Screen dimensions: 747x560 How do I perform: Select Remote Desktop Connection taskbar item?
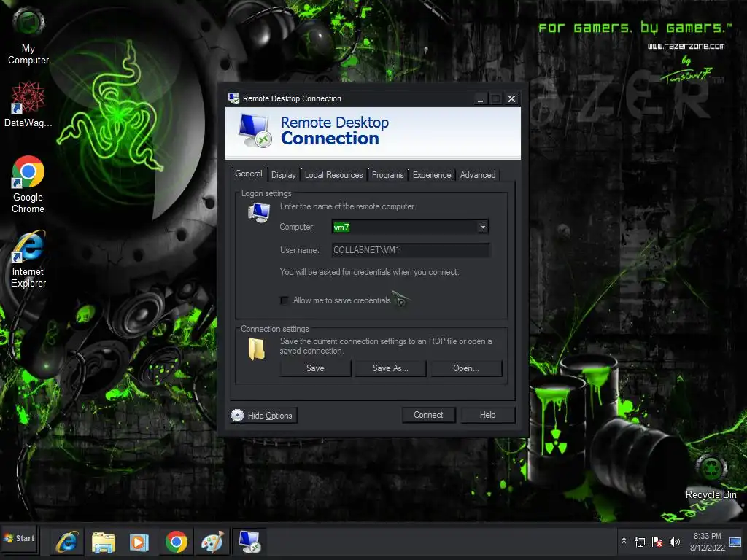[x=249, y=542]
